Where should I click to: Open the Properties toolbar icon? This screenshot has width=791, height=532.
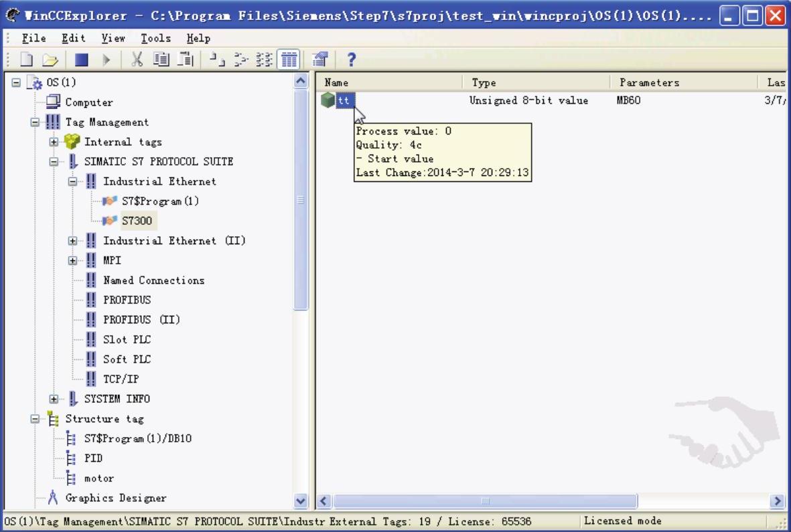pyautogui.click(x=319, y=61)
